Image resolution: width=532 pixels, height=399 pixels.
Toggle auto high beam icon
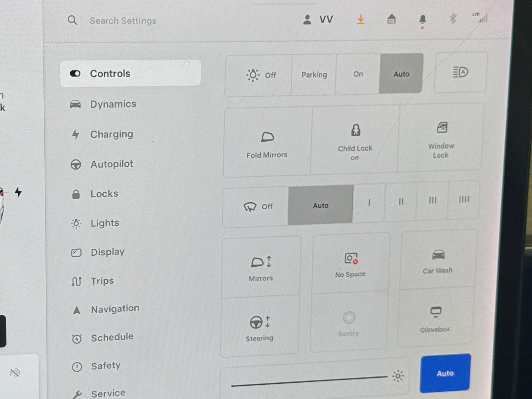tap(460, 72)
